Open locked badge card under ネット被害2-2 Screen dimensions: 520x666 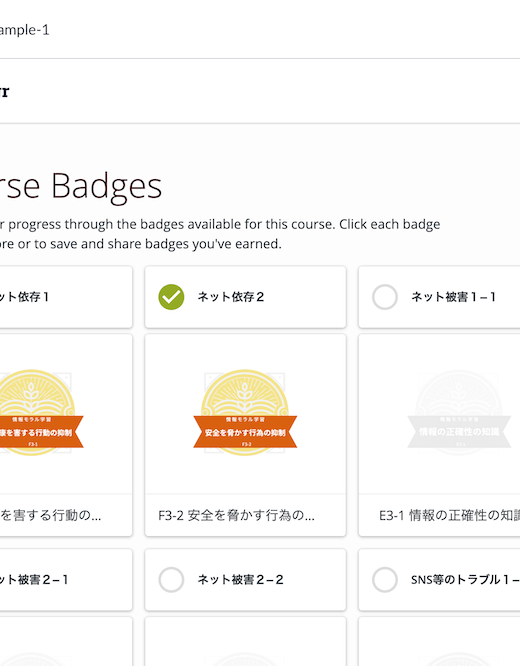tap(246, 641)
